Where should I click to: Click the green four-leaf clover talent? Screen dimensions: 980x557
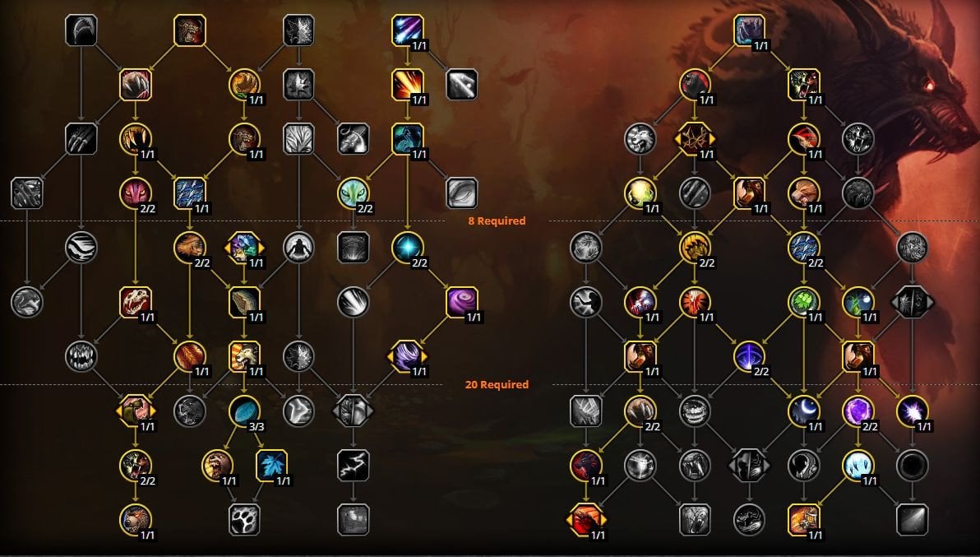click(x=804, y=302)
